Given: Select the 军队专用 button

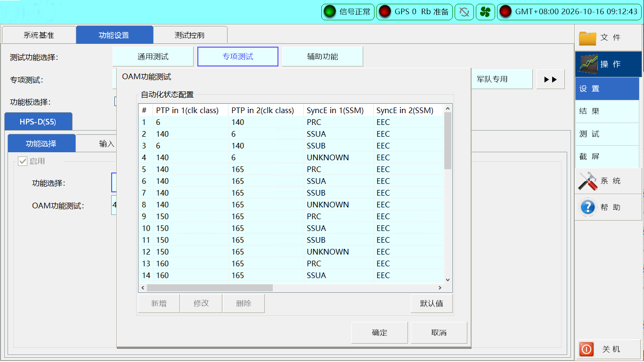Looking at the screenshot, I should (502, 79).
